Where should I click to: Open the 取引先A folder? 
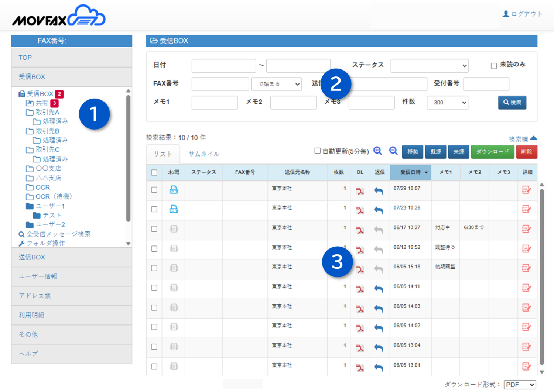(x=42, y=112)
